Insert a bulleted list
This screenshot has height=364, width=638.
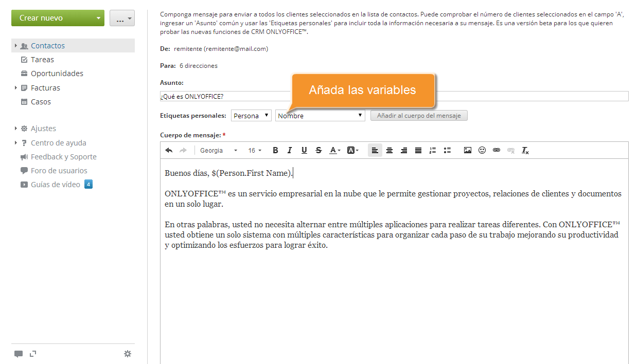click(x=447, y=150)
